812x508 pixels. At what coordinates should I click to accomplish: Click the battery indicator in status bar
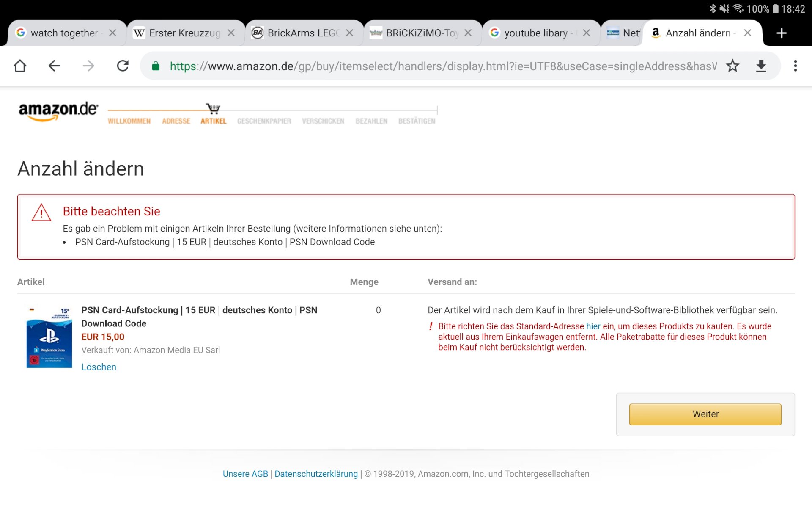[x=775, y=9]
